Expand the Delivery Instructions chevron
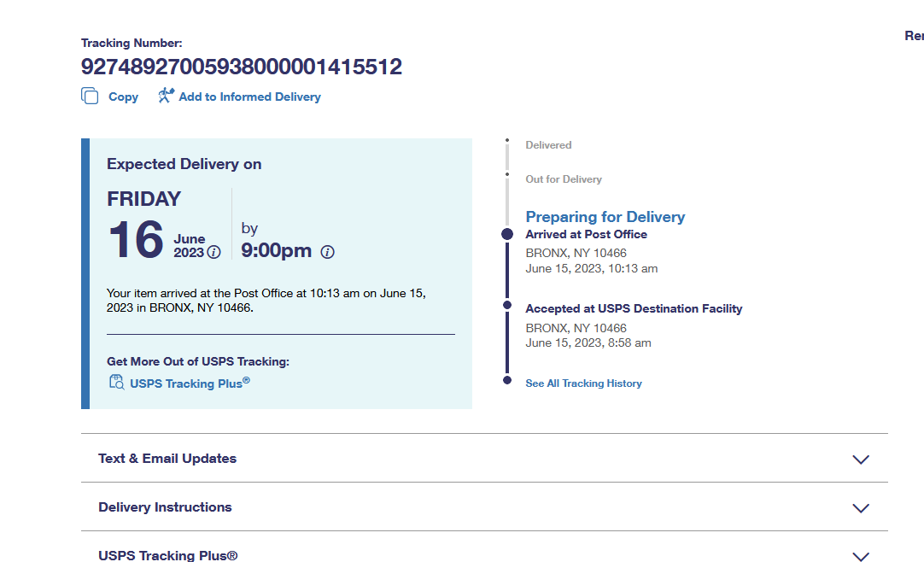Screen dimensions: 924x562 pos(861,507)
